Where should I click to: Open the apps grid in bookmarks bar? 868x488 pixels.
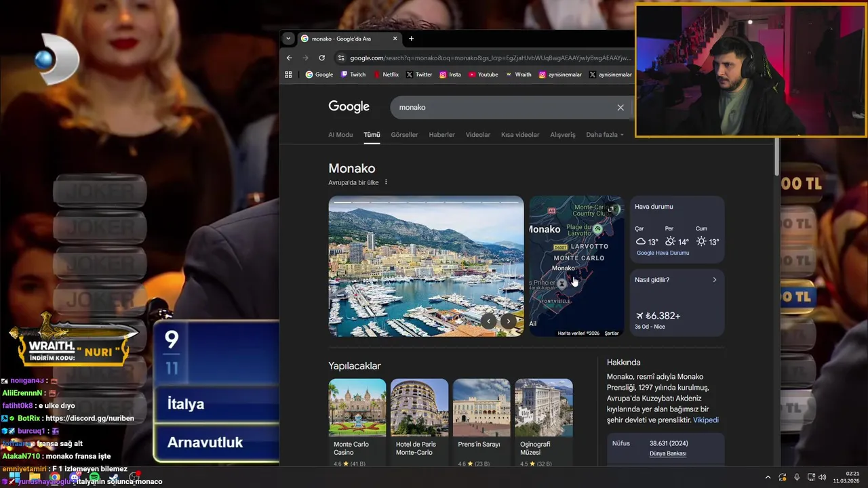[x=288, y=75]
